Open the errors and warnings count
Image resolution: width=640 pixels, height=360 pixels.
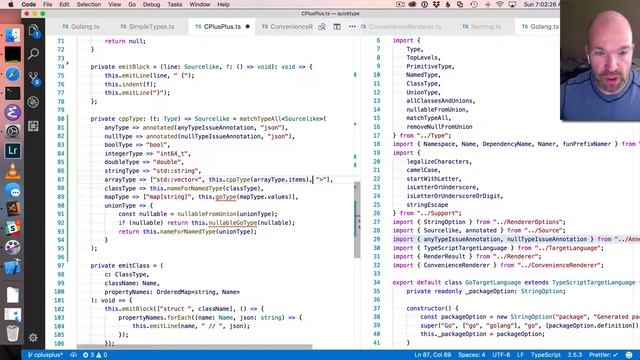95,355
